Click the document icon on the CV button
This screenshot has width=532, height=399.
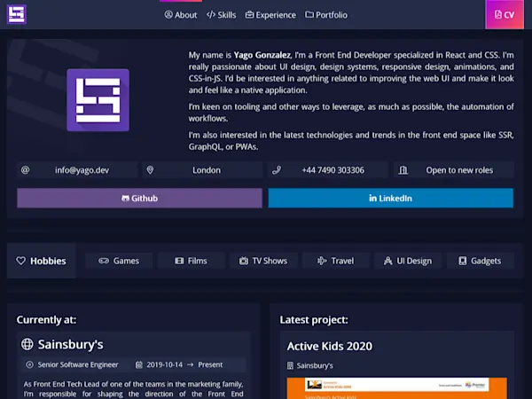coord(497,14)
